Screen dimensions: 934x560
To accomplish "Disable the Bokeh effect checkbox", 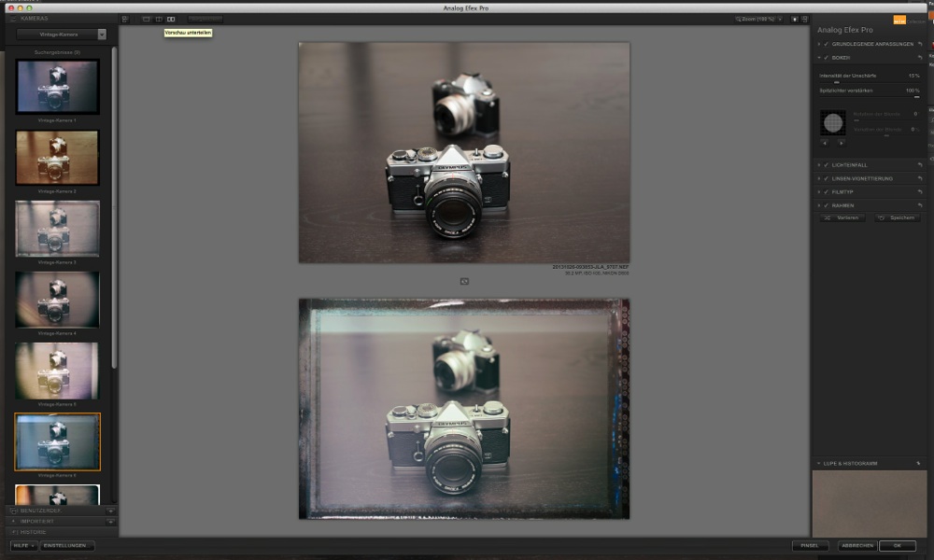I will [828, 58].
